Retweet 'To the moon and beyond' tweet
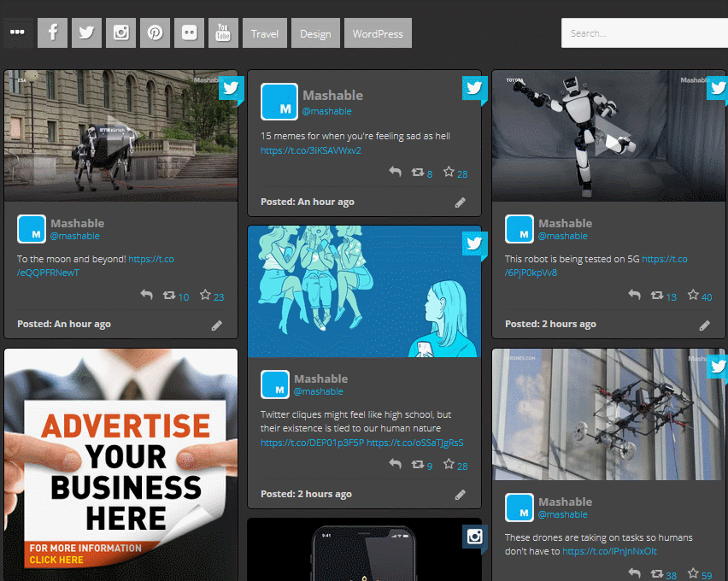The height and width of the screenshot is (581, 728). pos(169,295)
